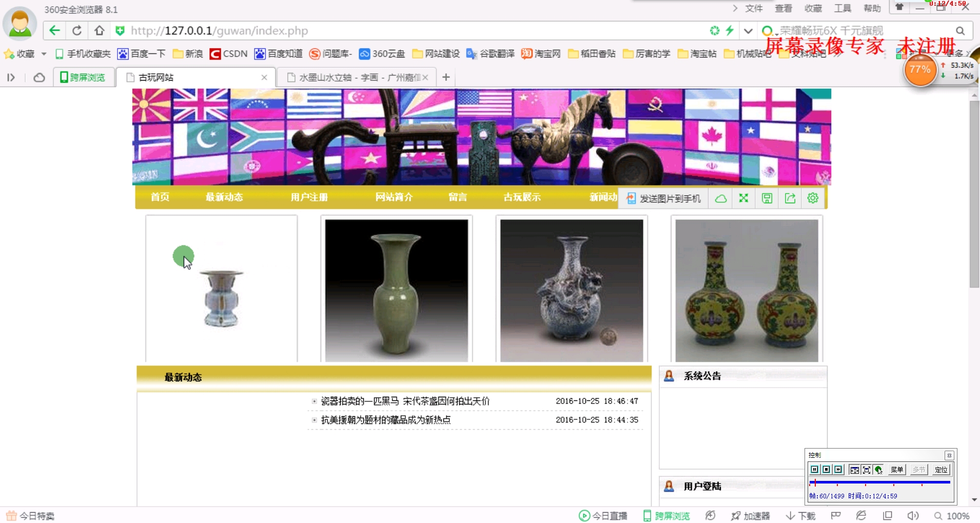Open news 瓷器拍卖的一匹黑马 宋代茶盏因何拍出天价
This screenshot has width=980, height=523.
(405, 401)
